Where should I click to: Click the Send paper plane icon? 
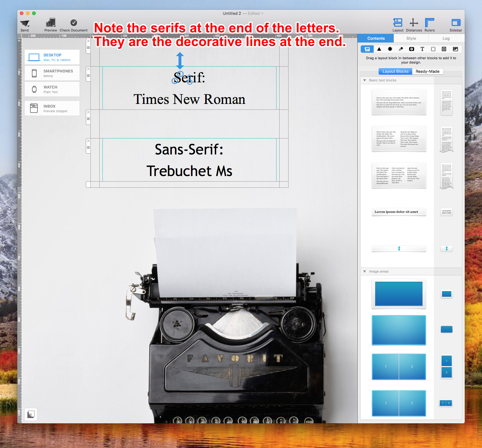tap(25, 23)
